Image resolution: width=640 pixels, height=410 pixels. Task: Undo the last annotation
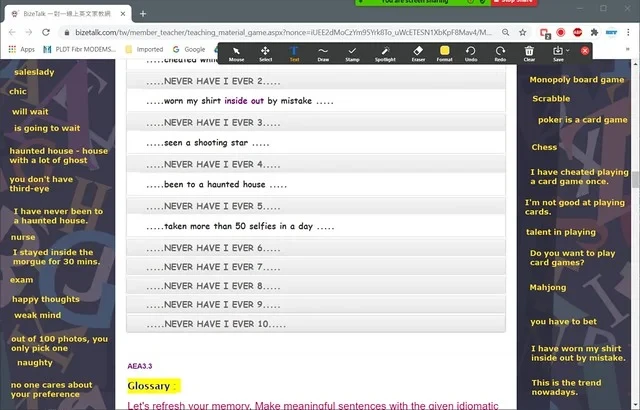click(471, 54)
